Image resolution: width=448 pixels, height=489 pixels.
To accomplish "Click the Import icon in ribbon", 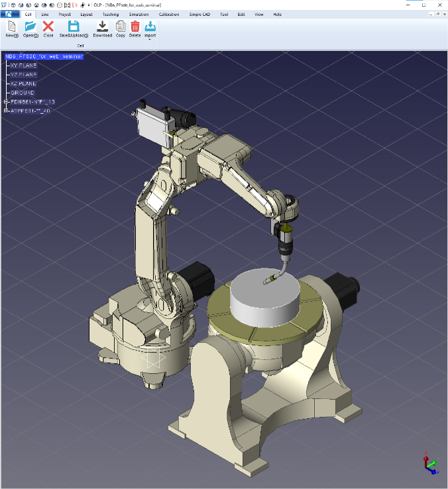I will click(150, 27).
